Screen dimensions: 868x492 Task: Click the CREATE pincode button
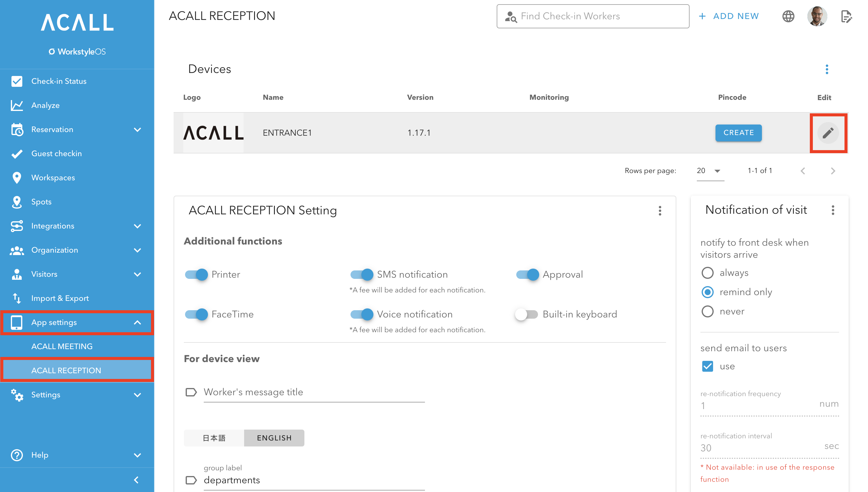[x=738, y=133]
